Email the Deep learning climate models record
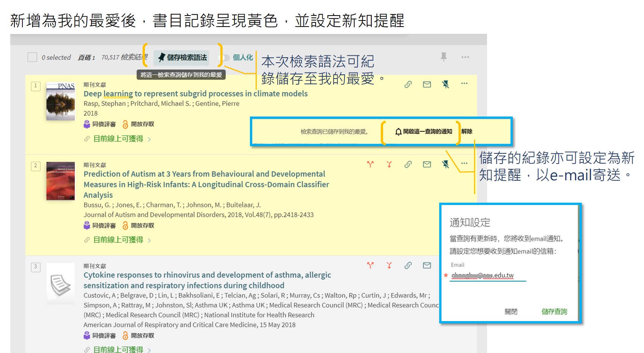 click(x=427, y=84)
